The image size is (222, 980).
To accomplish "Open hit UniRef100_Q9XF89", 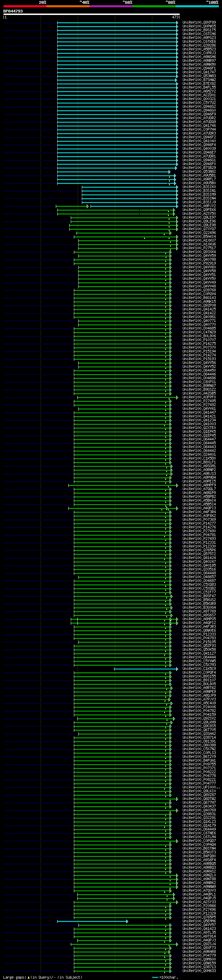I will click(x=199, y=23).
